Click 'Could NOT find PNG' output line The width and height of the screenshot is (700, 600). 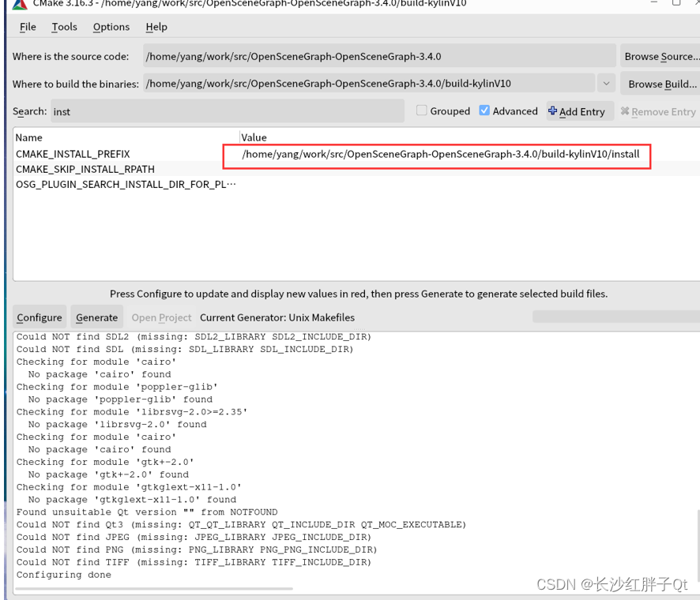tap(197, 549)
